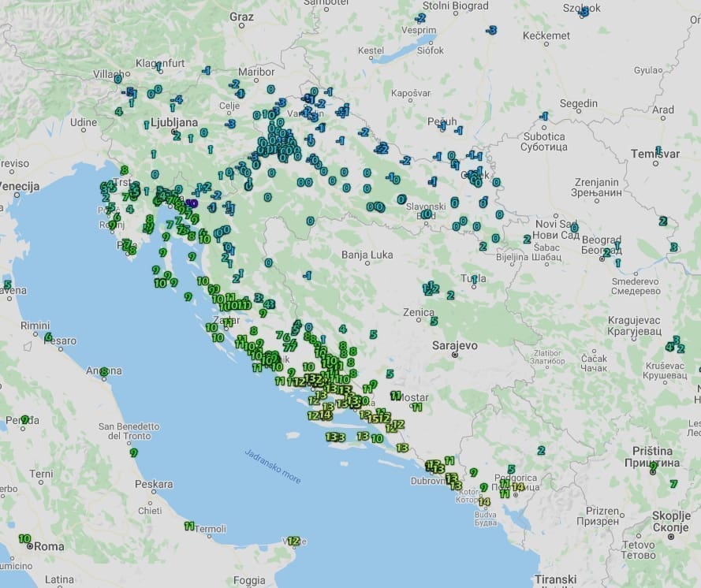Screen dimensions: 701x588
Task: Select the 8 temperature marker at Ancona
Action: pos(103,371)
